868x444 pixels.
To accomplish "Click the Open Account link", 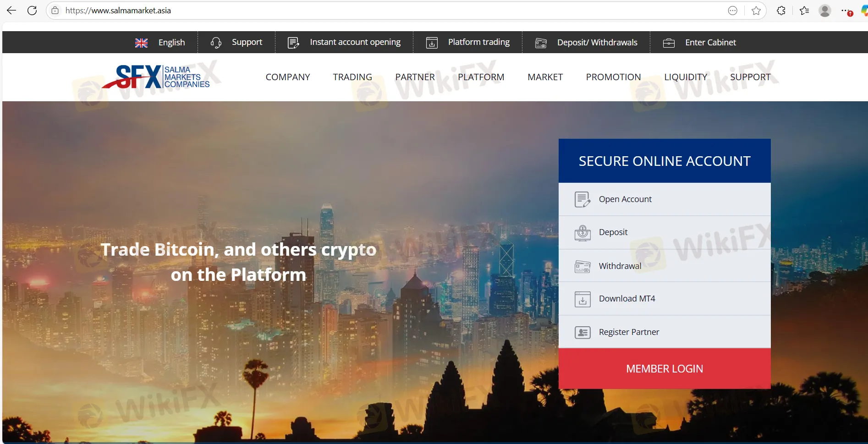I will pyautogui.click(x=625, y=199).
